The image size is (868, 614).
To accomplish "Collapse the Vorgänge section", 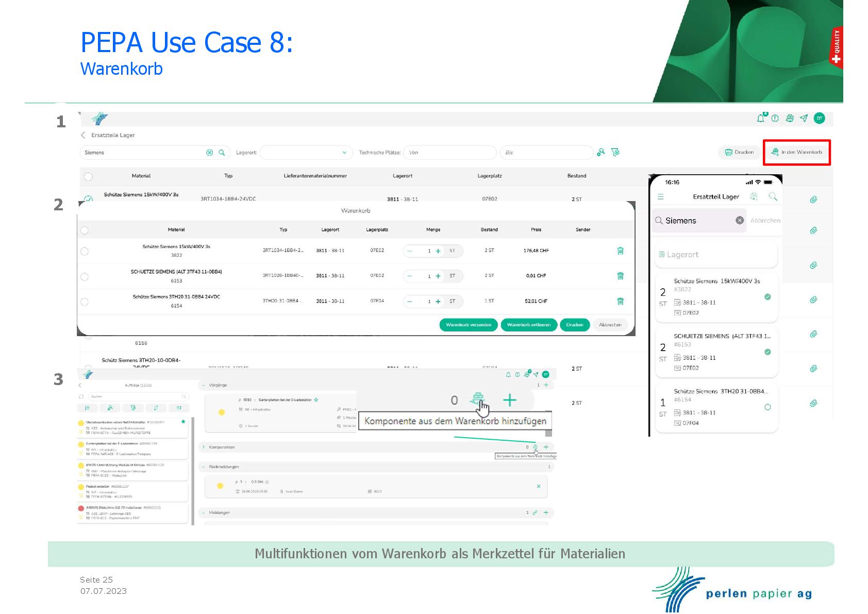I will 204,385.
